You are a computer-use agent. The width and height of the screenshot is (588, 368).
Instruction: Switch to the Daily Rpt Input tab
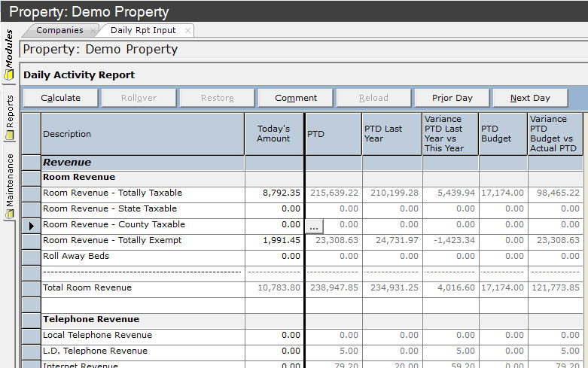pyautogui.click(x=142, y=31)
